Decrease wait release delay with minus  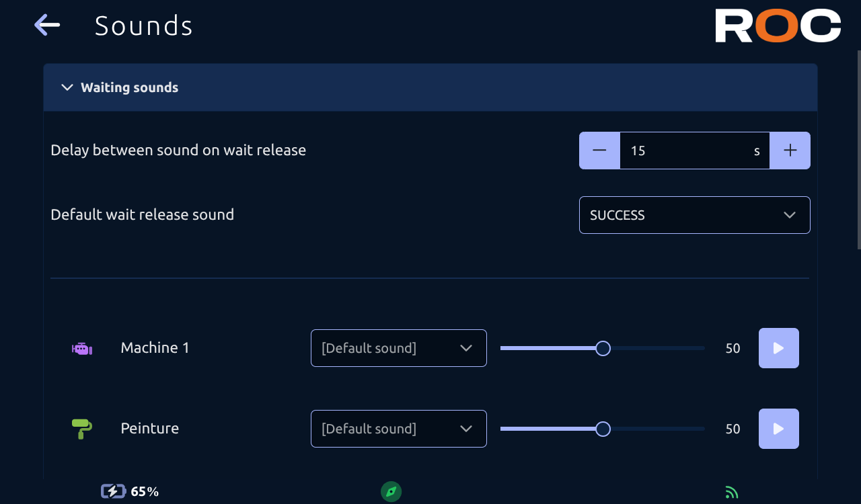coord(599,151)
